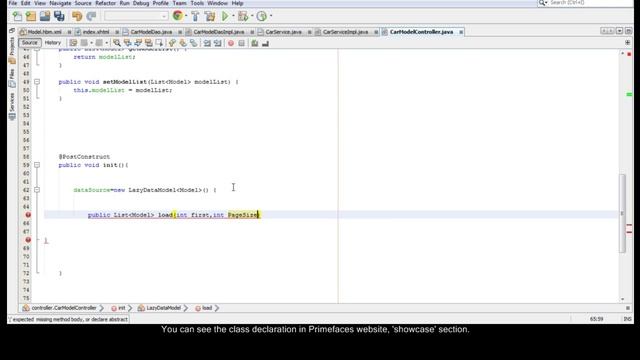Click the Find Selection magnifier icon

coord(117,43)
